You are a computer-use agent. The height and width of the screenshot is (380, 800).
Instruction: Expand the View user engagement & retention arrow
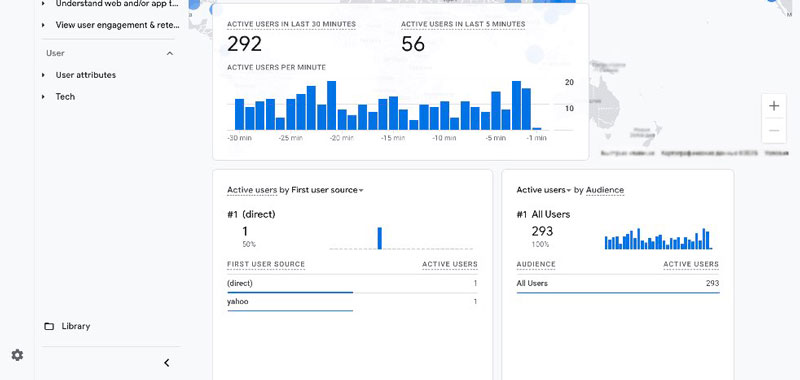coord(44,24)
